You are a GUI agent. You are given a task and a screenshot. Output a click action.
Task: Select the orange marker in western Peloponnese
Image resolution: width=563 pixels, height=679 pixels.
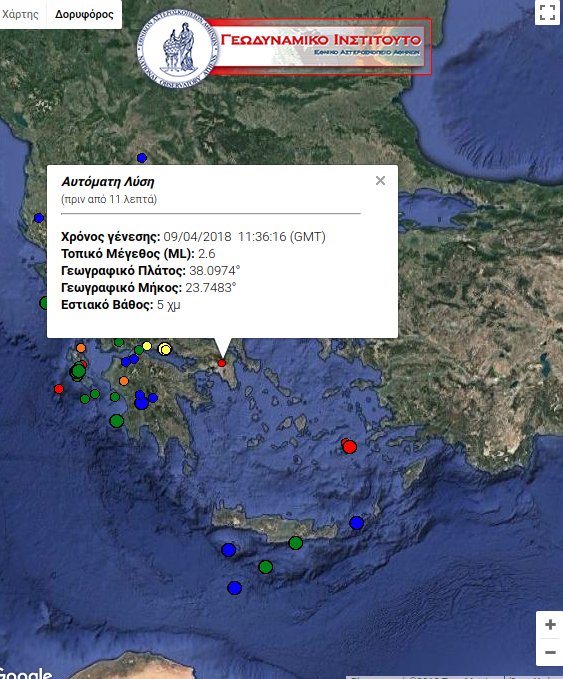coord(124,381)
